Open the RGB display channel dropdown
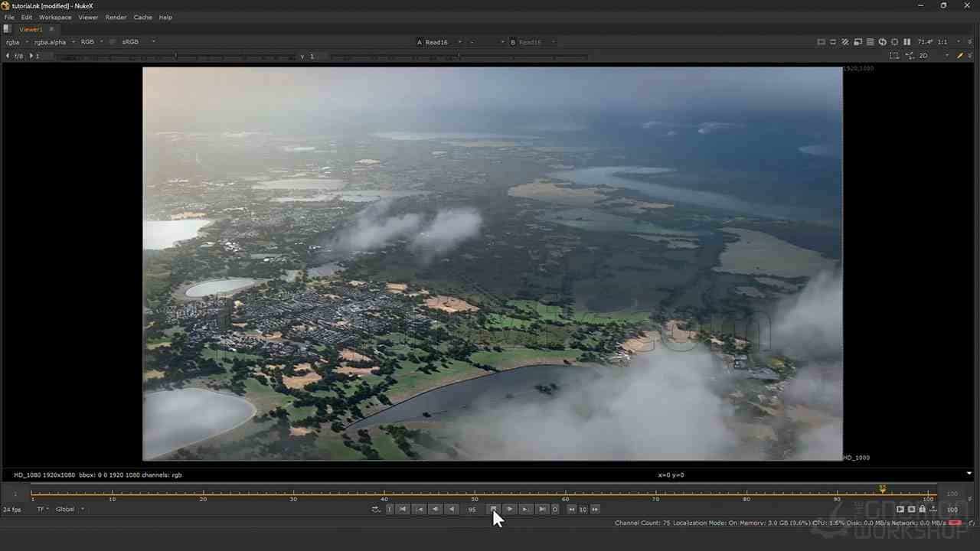The height and width of the screenshot is (551, 980). (x=92, y=42)
